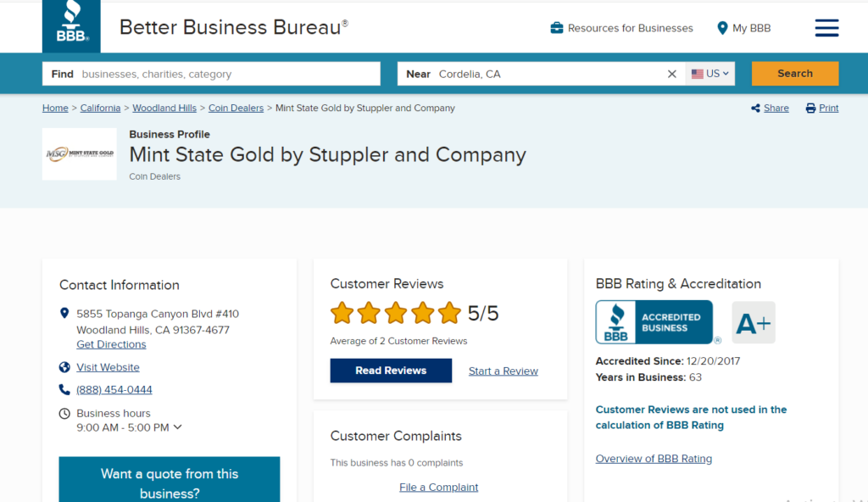This screenshot has width=868, height=502.
Task: Click the Print link
Action: click(x=829, y=108)
